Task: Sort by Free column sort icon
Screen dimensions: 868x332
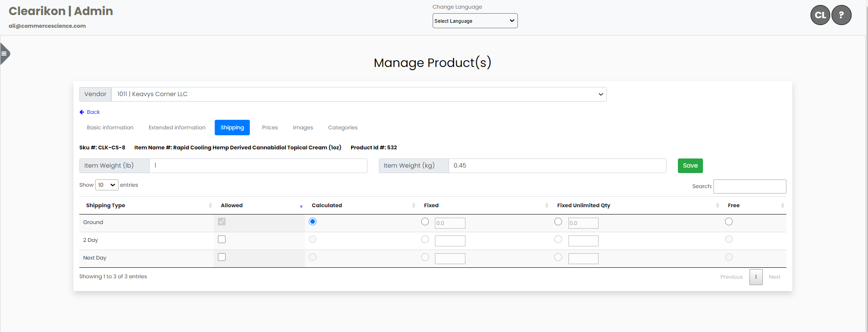Action: [x=782, y=205]
